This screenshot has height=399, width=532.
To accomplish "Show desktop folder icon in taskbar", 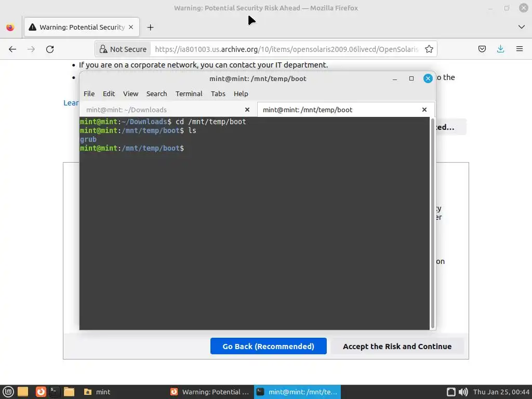I will point(23,392).
